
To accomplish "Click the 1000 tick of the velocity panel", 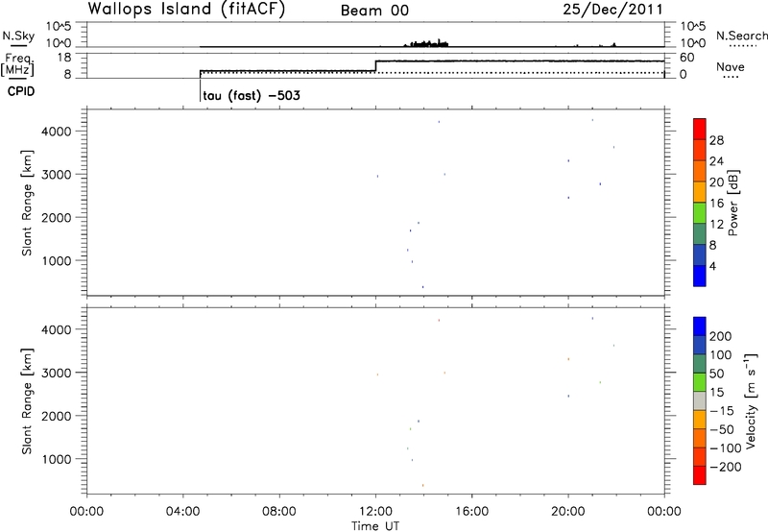I will point(58,459).
